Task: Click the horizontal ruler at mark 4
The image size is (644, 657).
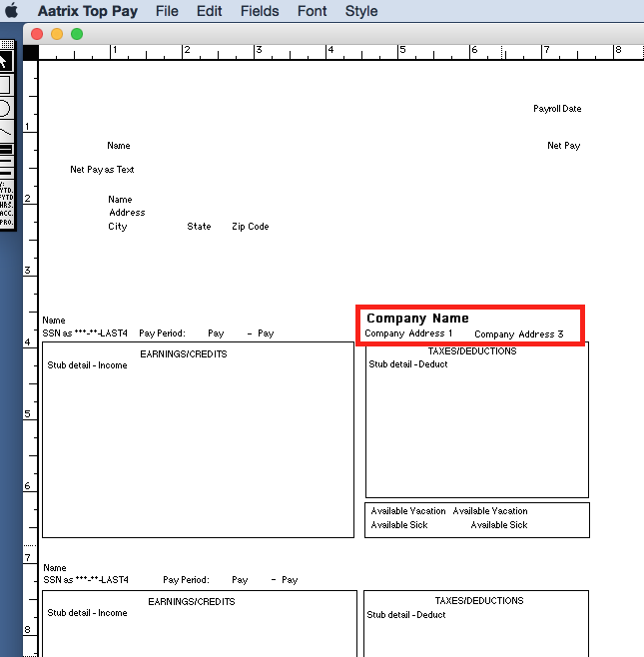Action: pos(326,52)
